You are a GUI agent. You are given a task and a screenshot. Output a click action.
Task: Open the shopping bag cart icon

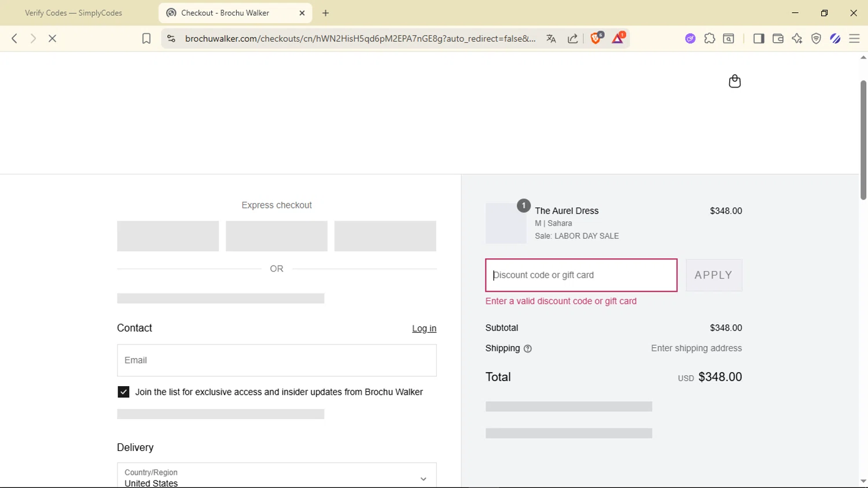(735, 81)
